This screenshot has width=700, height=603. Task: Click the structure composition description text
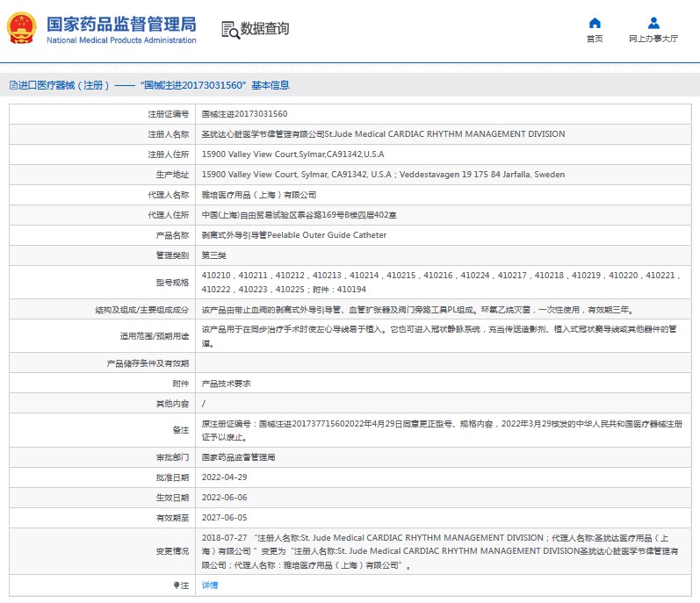[x=417, y=310]
